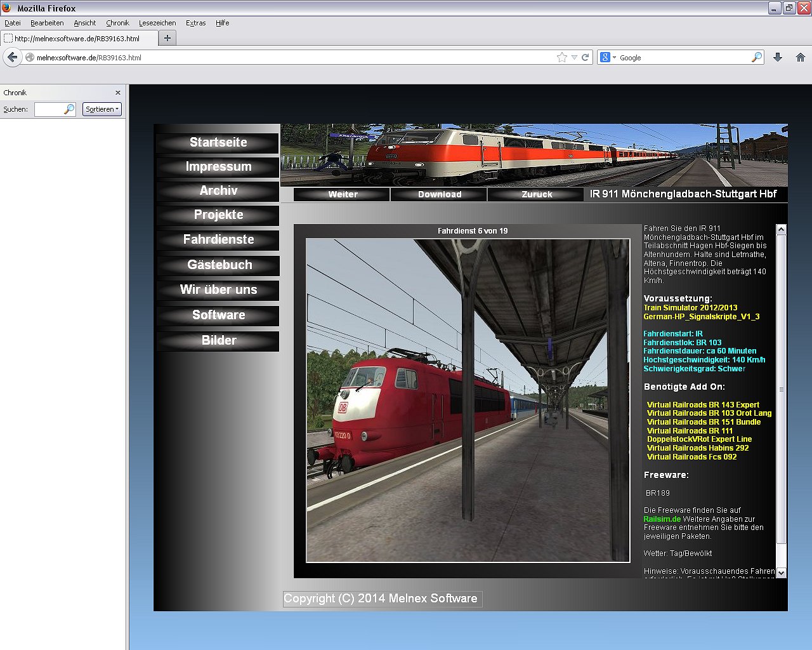Click the text 'Virtual Railroads BR 151 Bundle'
The height and width of the screenshot is (650, 812).
click(x=704, y=422)
